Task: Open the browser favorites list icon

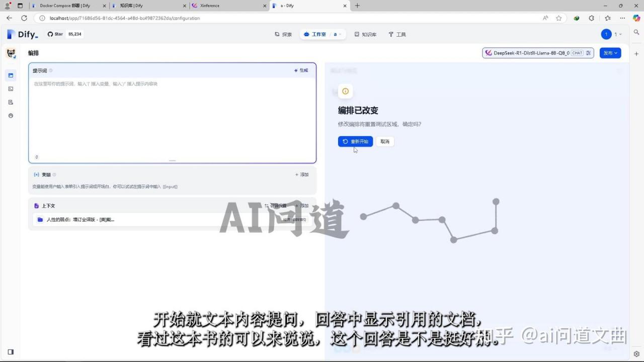Action: pos(607,18)
